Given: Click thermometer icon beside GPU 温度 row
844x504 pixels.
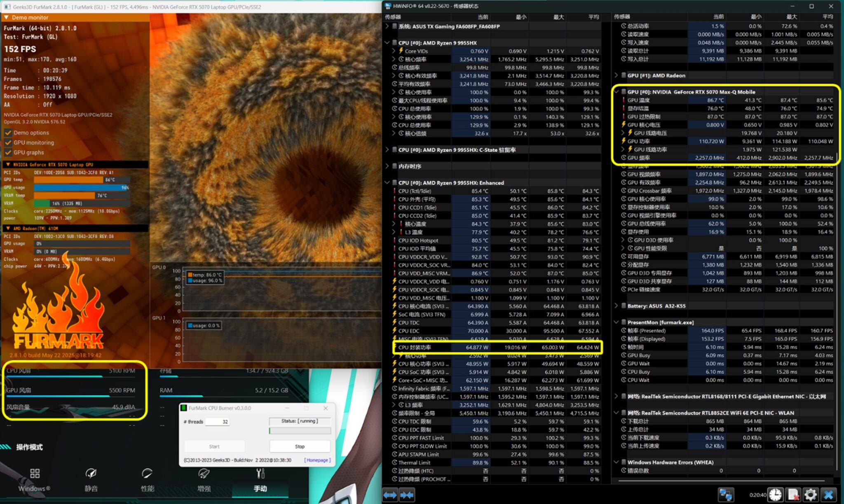Looking at the screenshot, I should (624, 100).
